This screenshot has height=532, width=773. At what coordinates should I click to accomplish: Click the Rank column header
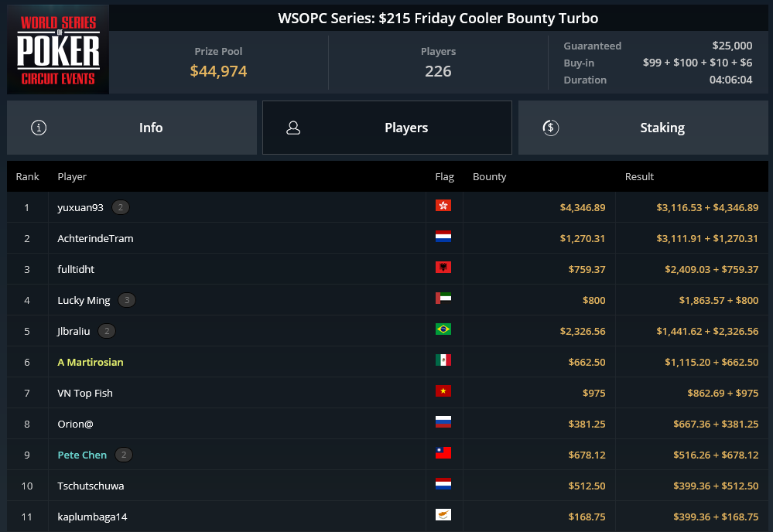27,176
